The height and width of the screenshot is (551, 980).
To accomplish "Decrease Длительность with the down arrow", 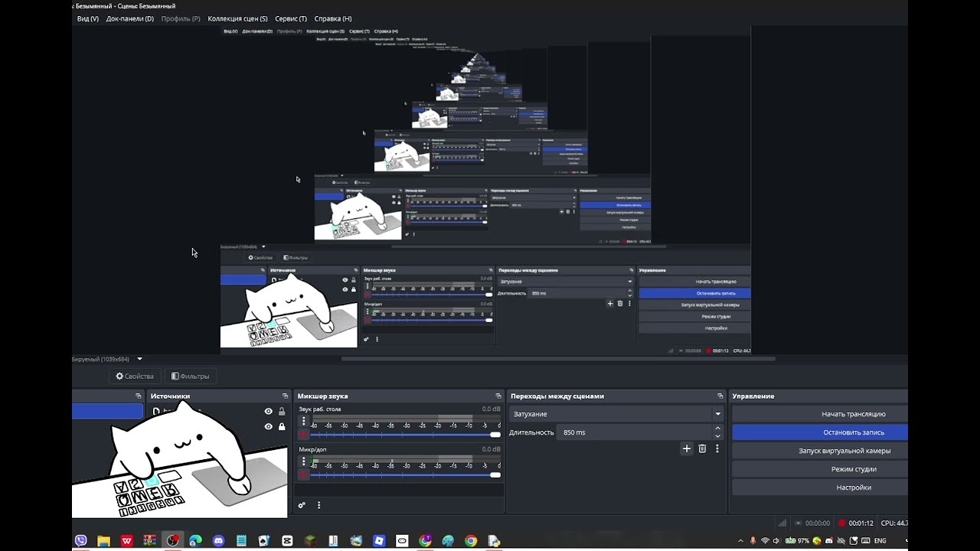I will coord(717,436).
